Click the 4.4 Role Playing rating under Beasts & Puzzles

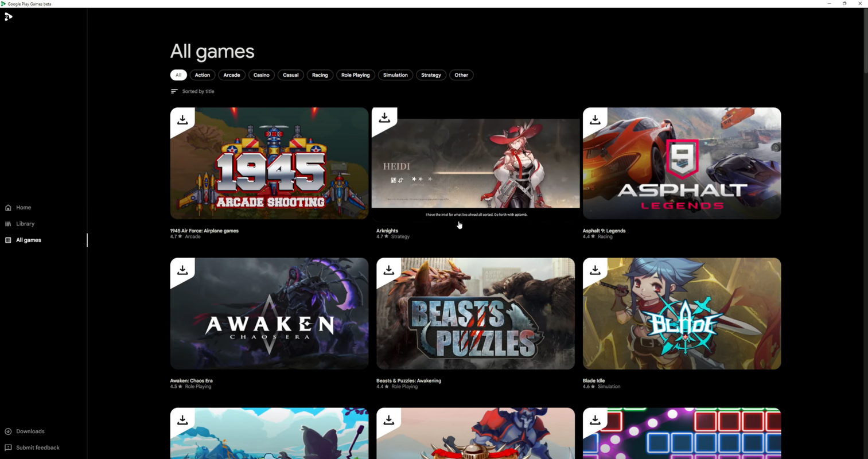[397, 387]
